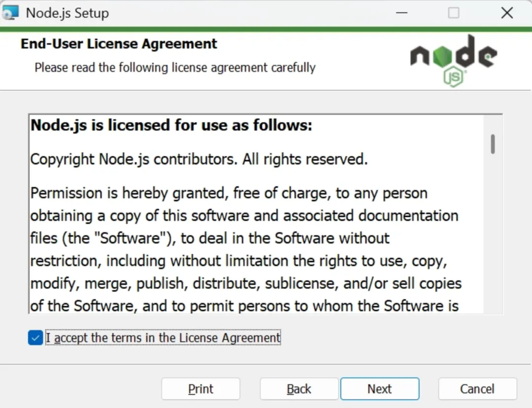
Task: Uncheck the accept license terms checkbox
Action: [35, 338]
